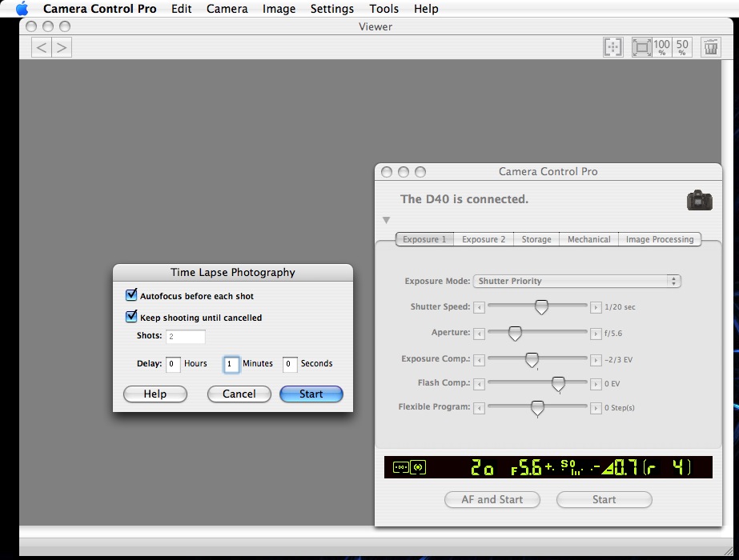Click the 'f/5.6' aperture value
Screen dimensions: 739x560
(613, 334)
